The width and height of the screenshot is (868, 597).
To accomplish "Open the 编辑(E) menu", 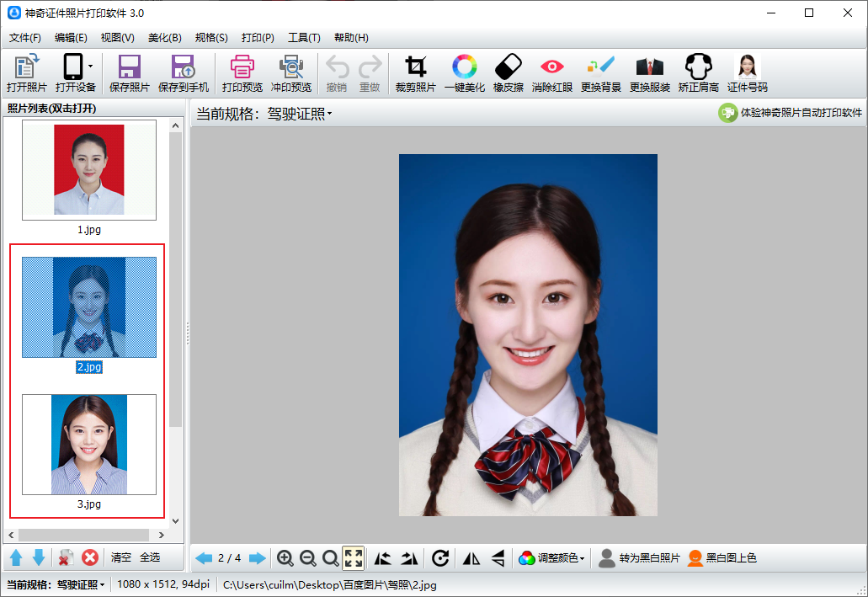I will click(71, 38).
